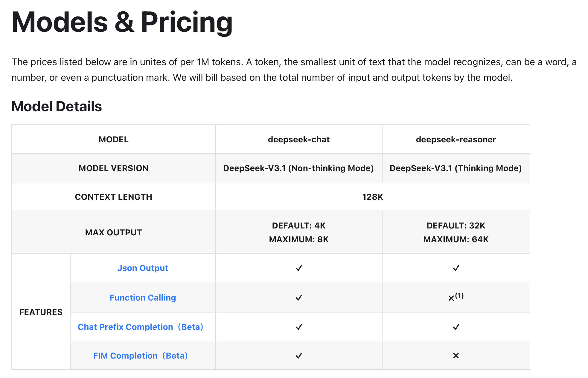Open Chat Prefix Completion (Beta) link
Image resolution: width=588 pixels, height=378 pixels.
[141, 327]
